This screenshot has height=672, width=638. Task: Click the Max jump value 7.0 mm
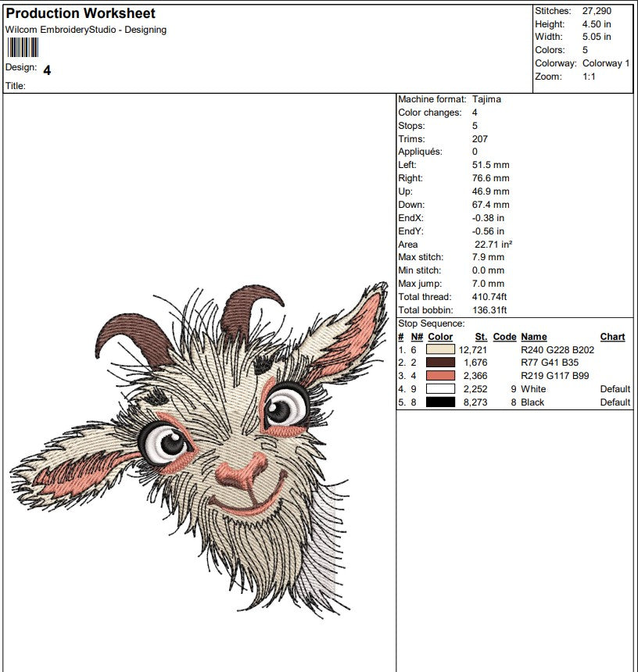489,284
